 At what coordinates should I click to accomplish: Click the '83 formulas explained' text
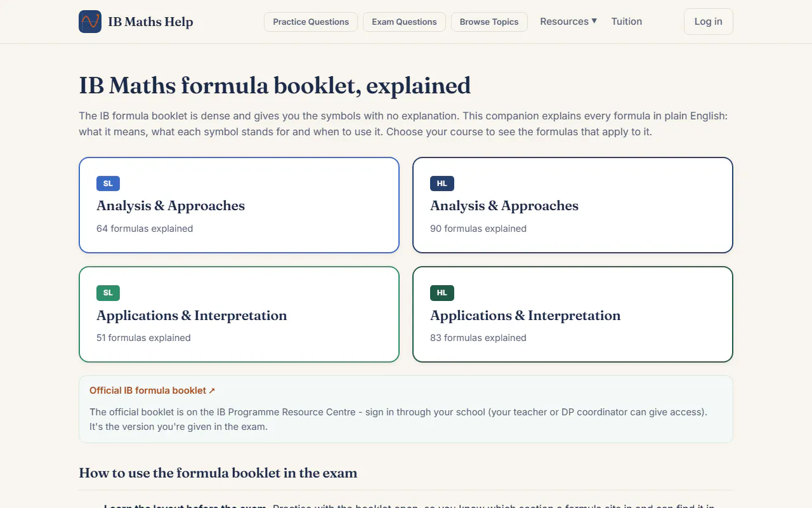coord(478,338)
